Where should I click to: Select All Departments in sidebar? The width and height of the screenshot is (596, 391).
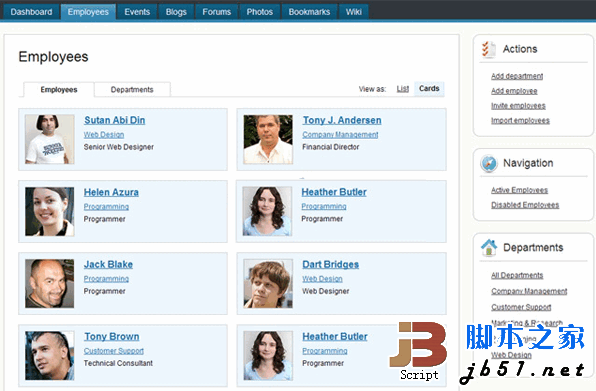517,275
